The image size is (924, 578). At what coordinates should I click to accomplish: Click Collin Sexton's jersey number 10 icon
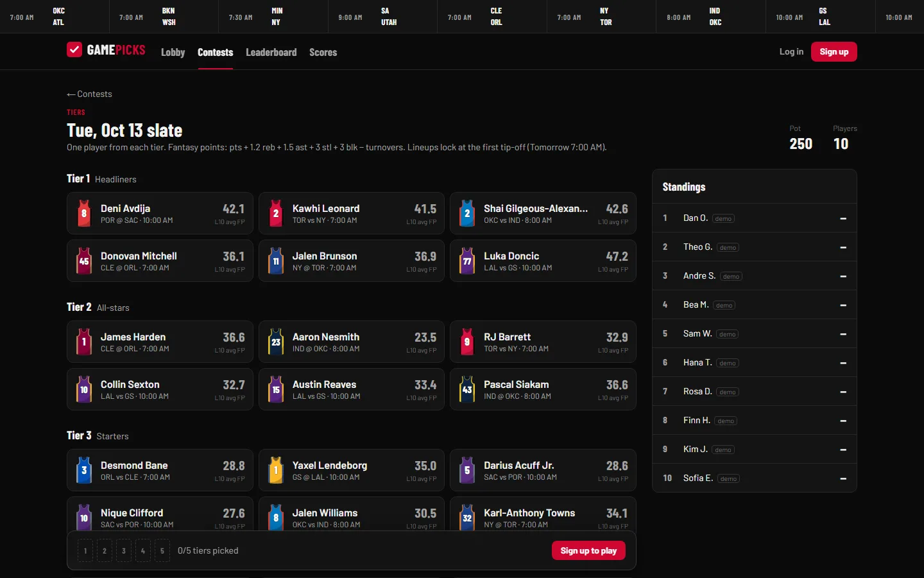click(84, 389)
